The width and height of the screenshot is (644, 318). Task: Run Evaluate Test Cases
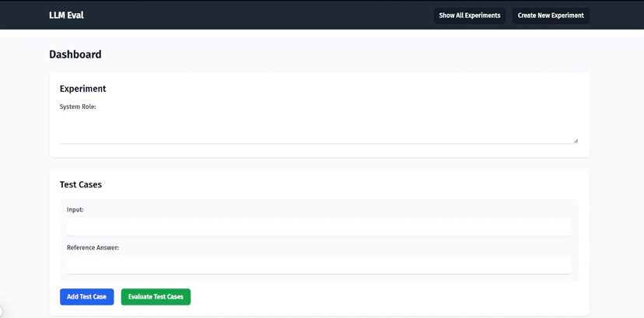156,297
